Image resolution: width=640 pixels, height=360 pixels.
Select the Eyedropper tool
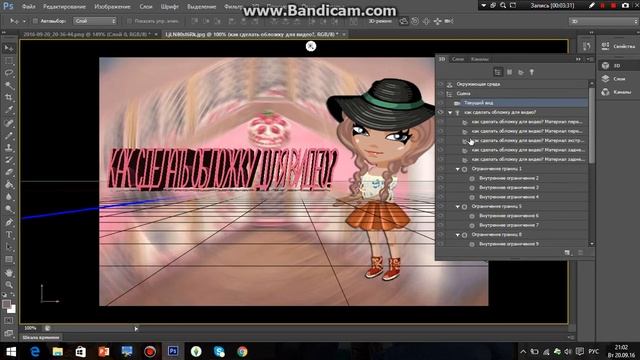point(9,110)
